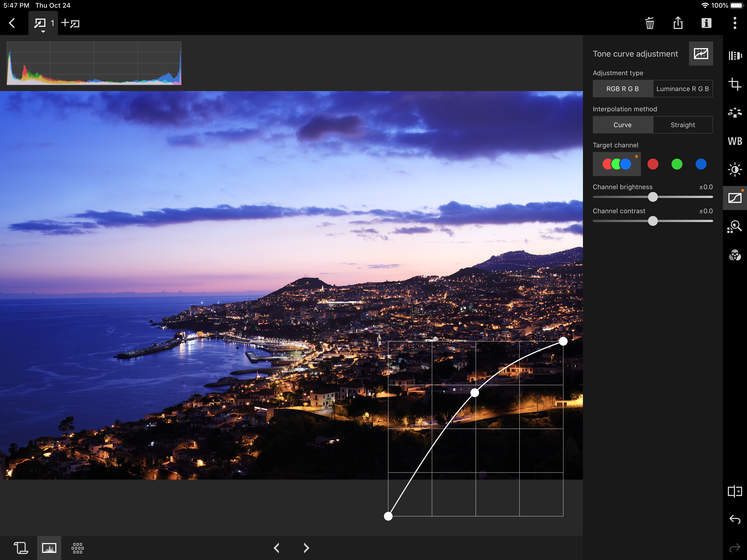Go back with the top-left chevron
This screenshot has height=560, width=747.
point(12,23)
